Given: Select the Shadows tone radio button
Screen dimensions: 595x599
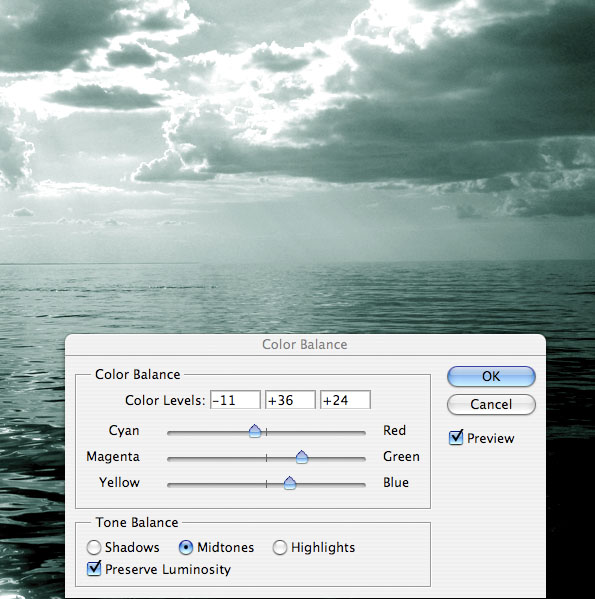Looking at the screenshot, I should click(x=94, y=547).
